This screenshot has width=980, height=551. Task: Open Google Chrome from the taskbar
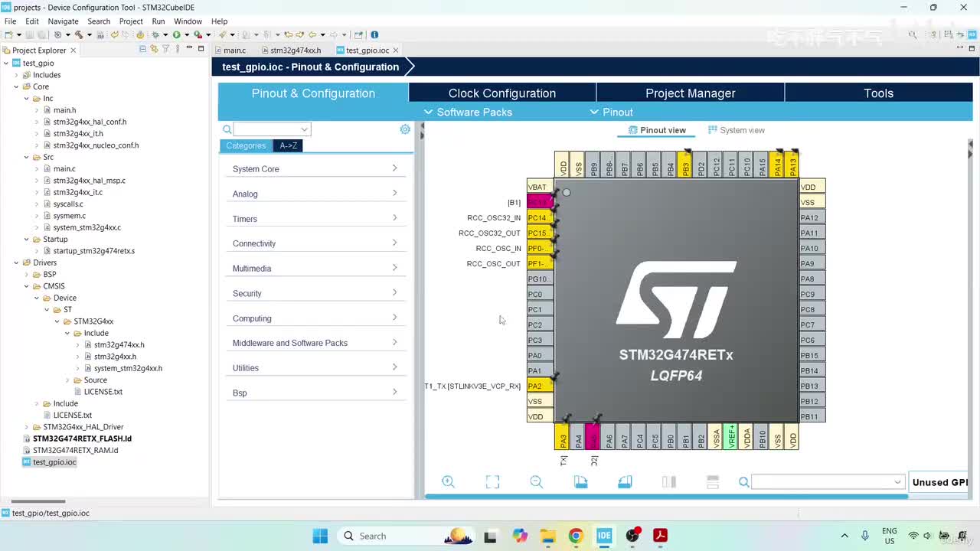(x=576, y=536)
